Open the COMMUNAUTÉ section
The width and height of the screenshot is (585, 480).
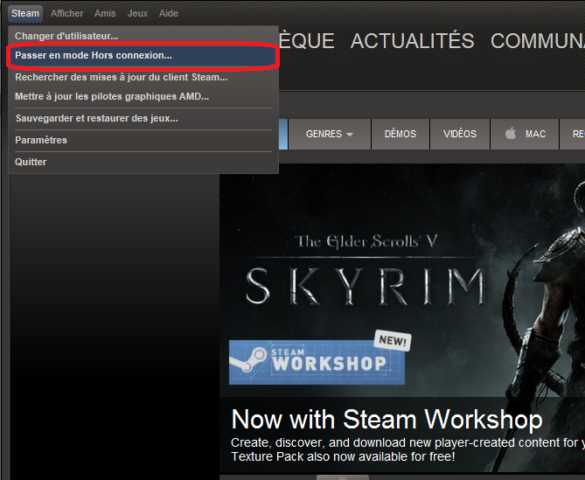[x=538, y=41]
